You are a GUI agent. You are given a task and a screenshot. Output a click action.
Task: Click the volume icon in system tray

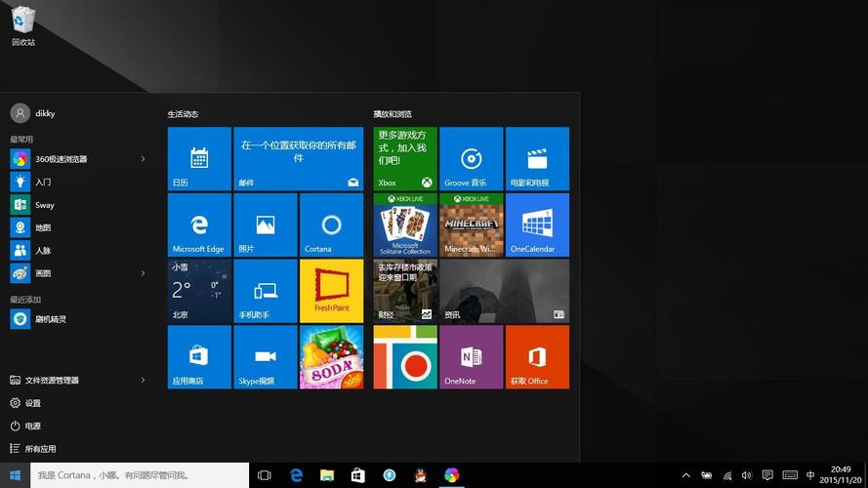click(x=747, y=475)
